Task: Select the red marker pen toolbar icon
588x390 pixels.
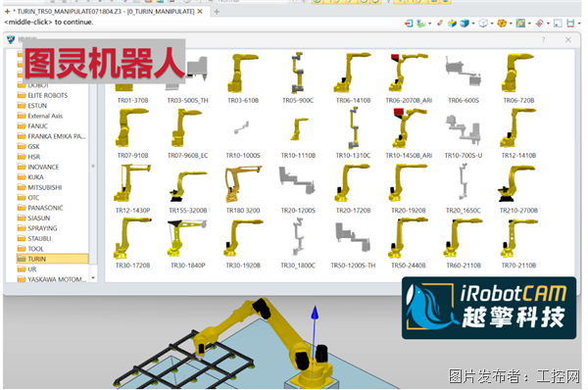Action: click(x=440, y=24)
